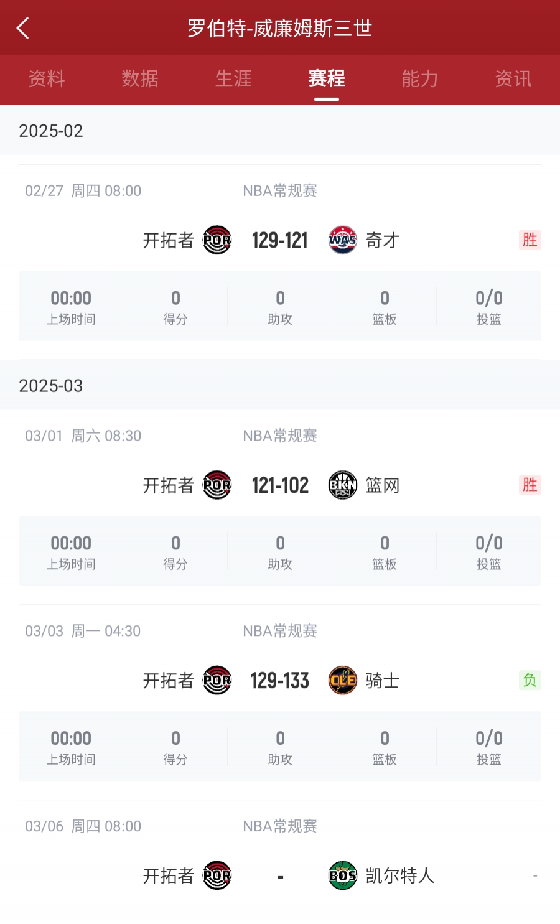Tap Trail Blazers logo in Nets game
The height and width of the screenshot is (924, 560).
point(217,485)
